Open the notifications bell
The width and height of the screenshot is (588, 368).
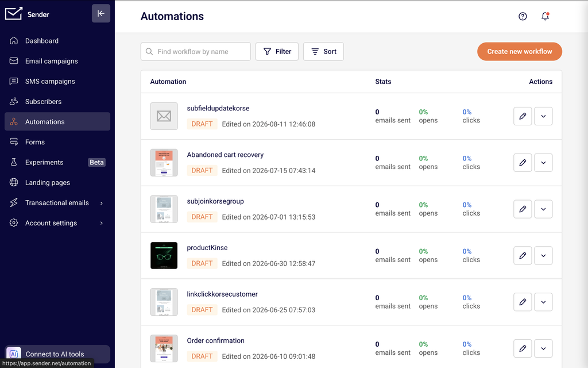[x=546, y=16]
